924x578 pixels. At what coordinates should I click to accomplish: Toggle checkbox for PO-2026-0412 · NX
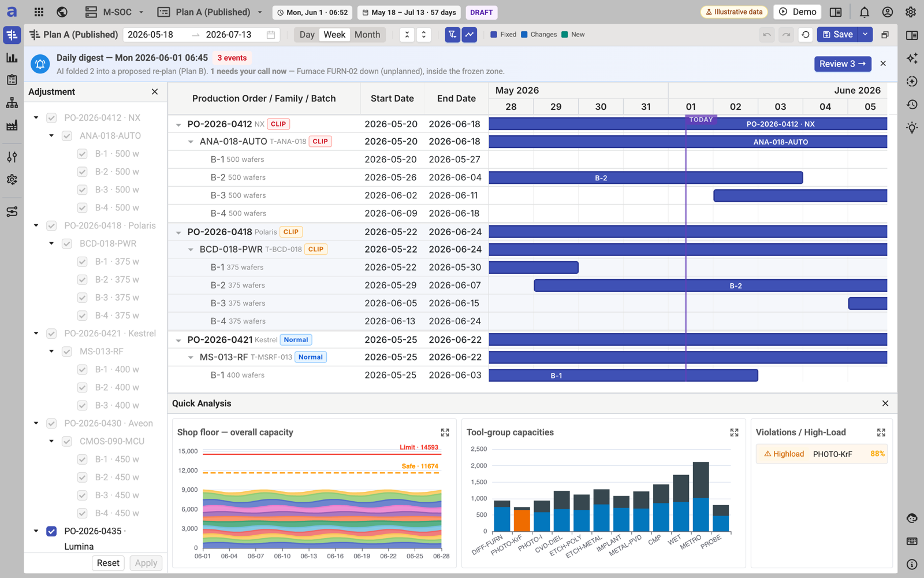tap(51, 118)
